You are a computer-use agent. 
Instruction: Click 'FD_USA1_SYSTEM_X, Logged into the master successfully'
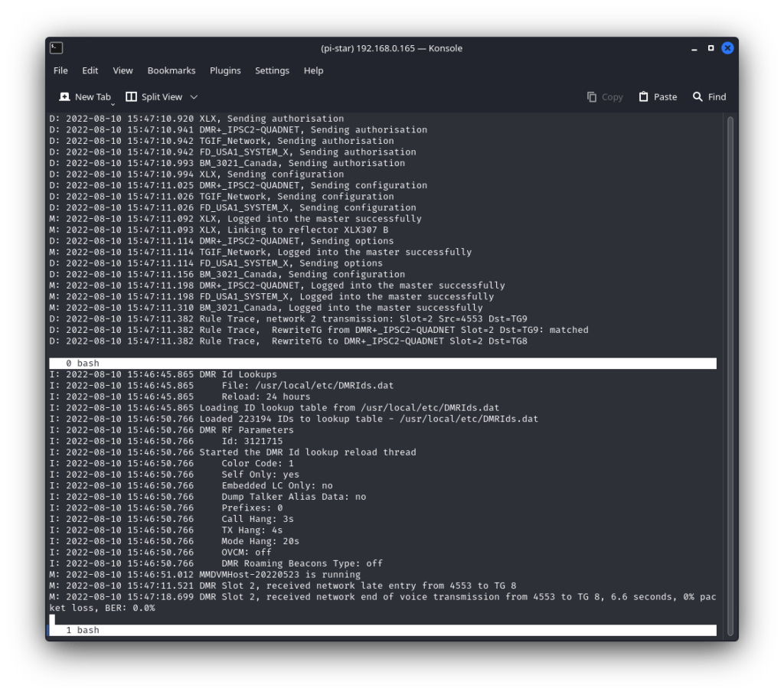click(272, 296)
